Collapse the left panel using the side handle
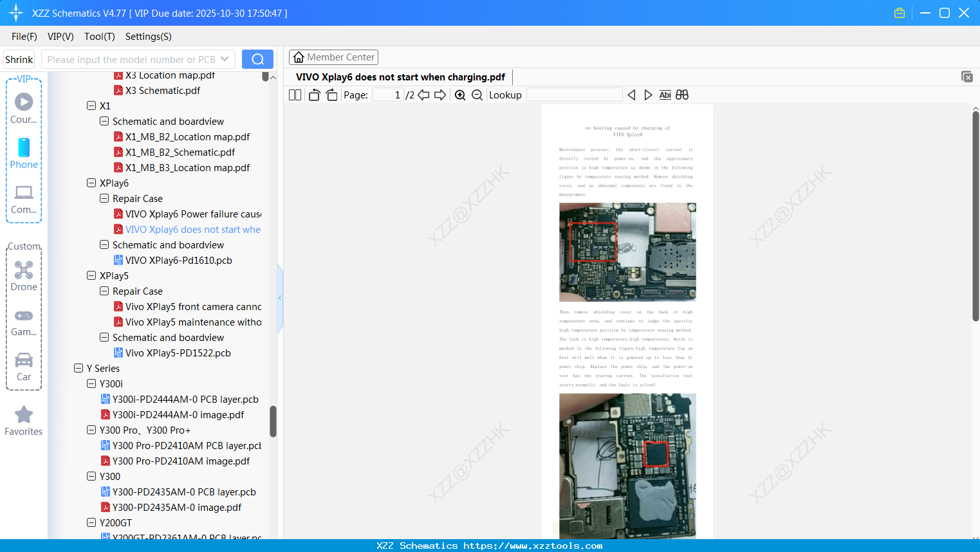 (x=280, y=298)
